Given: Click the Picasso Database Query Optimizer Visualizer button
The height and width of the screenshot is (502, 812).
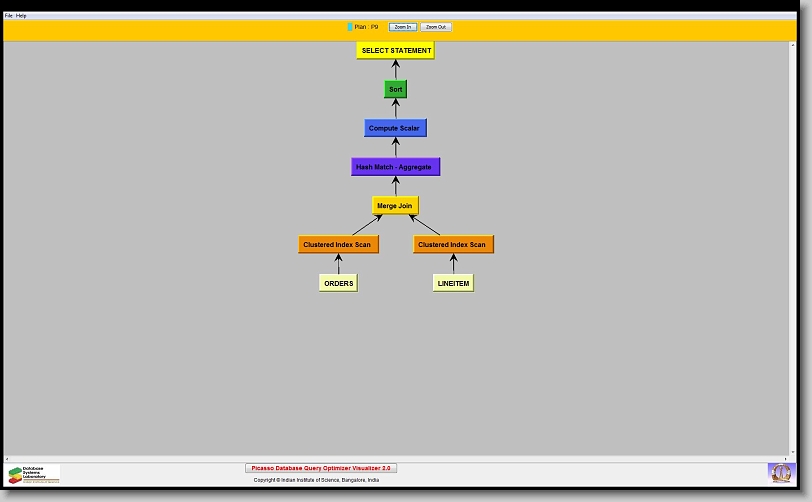Looking at the screenshot, I should (x=321, y=468).
